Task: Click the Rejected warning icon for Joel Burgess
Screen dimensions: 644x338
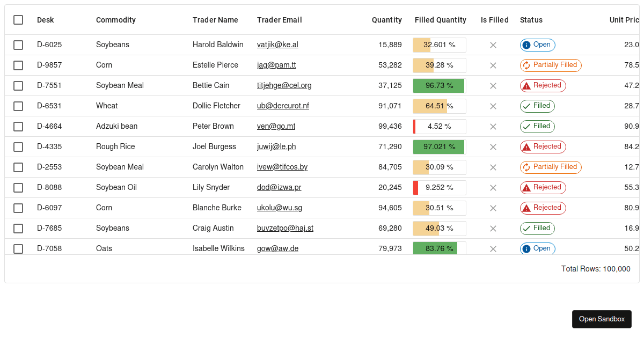Action: tap(526, 147)
